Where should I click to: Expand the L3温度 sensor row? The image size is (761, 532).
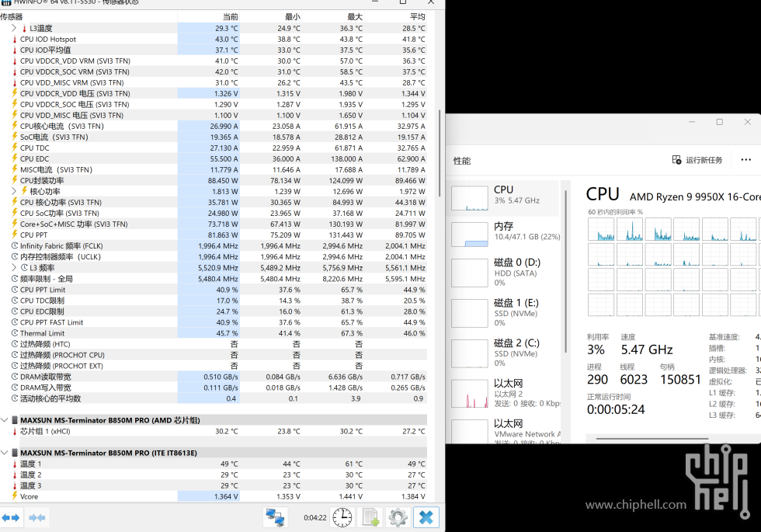14,28
